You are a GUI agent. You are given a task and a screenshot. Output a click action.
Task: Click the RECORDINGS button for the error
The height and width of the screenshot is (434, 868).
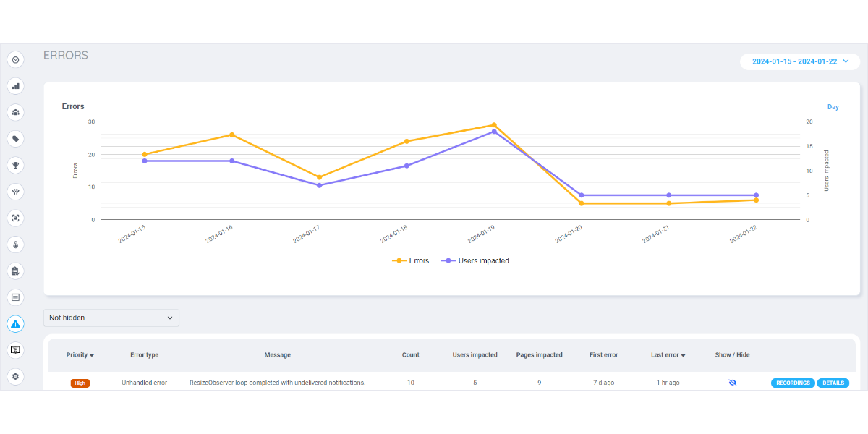click(793, 383)
